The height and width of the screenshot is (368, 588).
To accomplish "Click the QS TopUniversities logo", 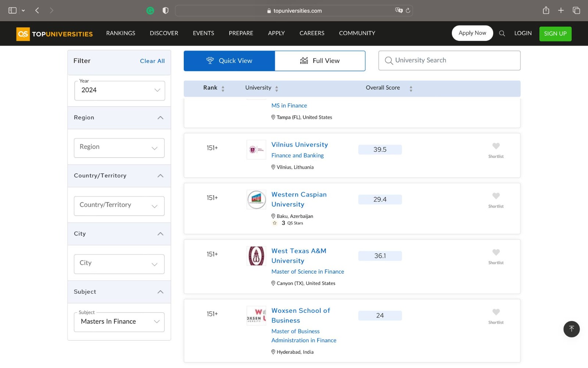I will point(54,34).
